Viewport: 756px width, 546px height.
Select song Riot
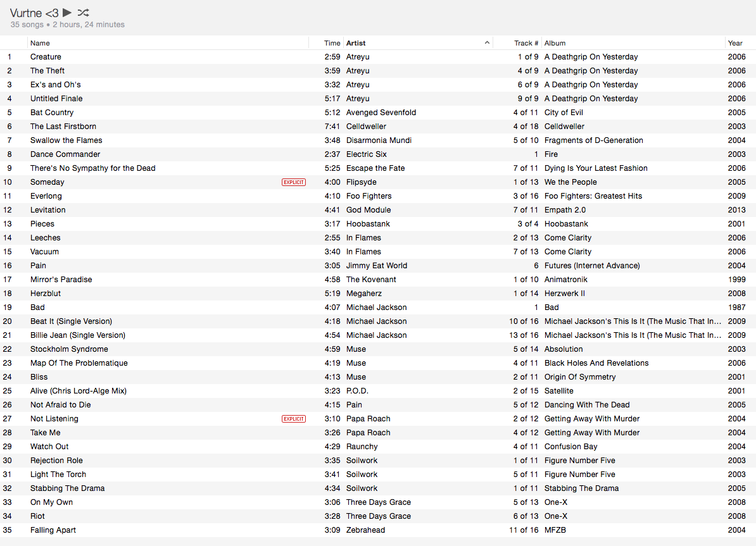pyautogui.click(x=37, y=517)
